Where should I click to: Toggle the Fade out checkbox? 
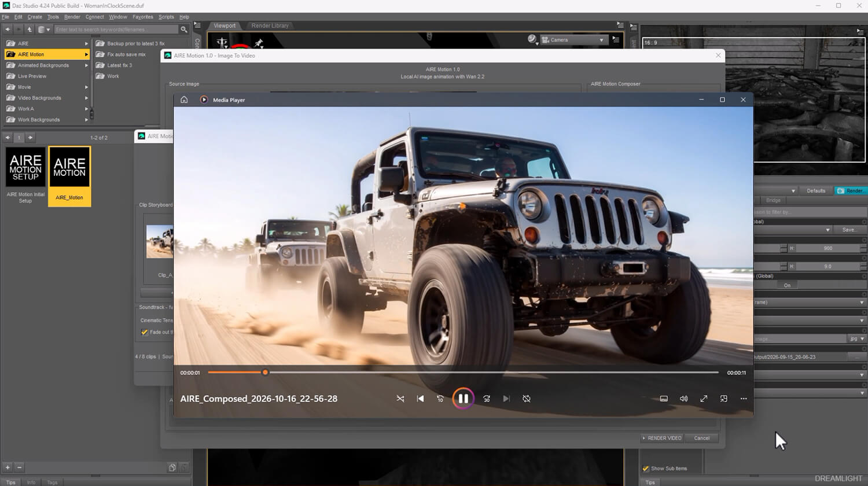click(145, 332)
